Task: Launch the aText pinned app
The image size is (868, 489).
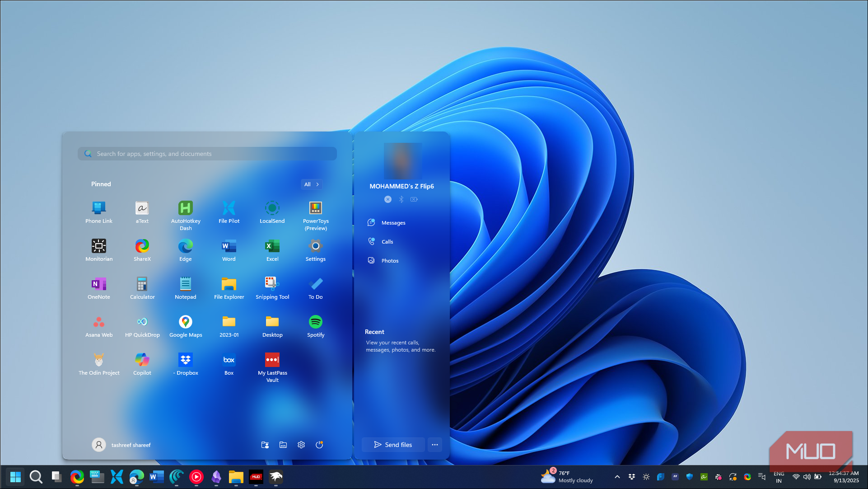Action: [142, 212]
